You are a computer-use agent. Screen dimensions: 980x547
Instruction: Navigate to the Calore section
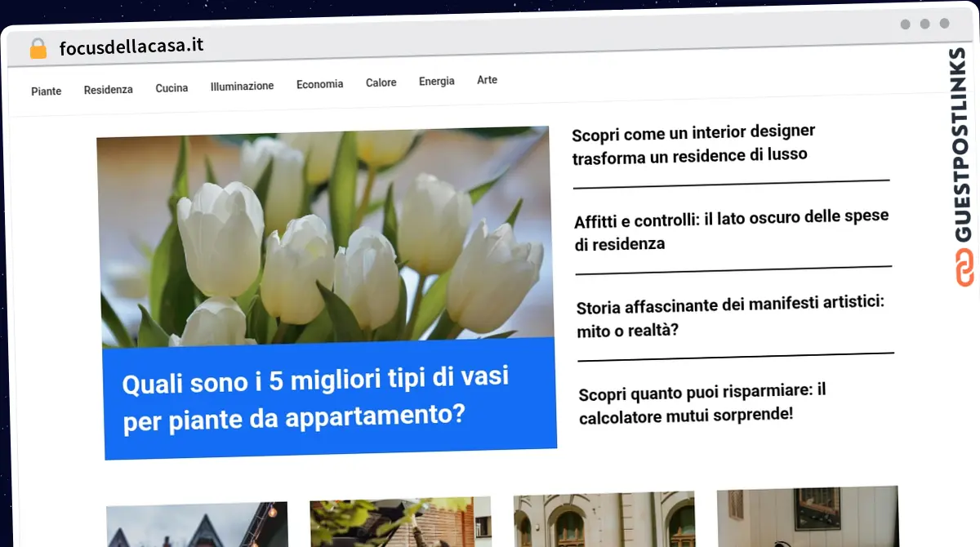coord(381,82)
